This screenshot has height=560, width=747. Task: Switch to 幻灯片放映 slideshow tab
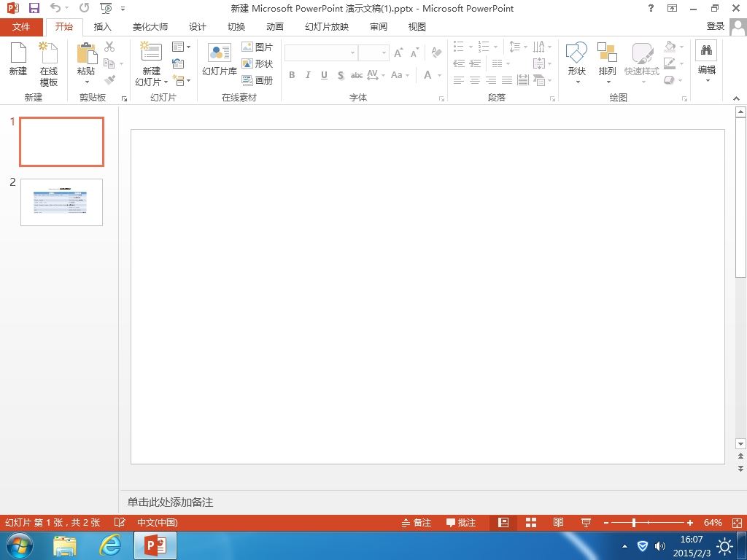(x=327, y=27)
